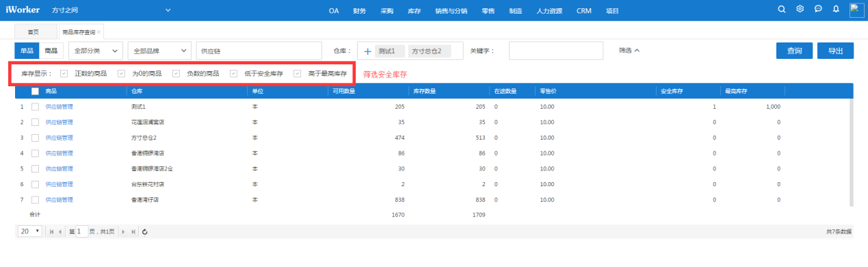This screenshot has width=868, height=267.
Task: Select the 商品 toggle button
Action: 51,51
